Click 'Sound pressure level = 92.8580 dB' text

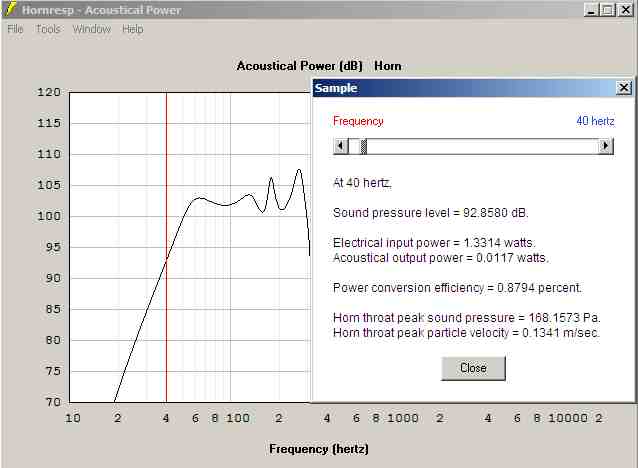[x=430, y=213]
